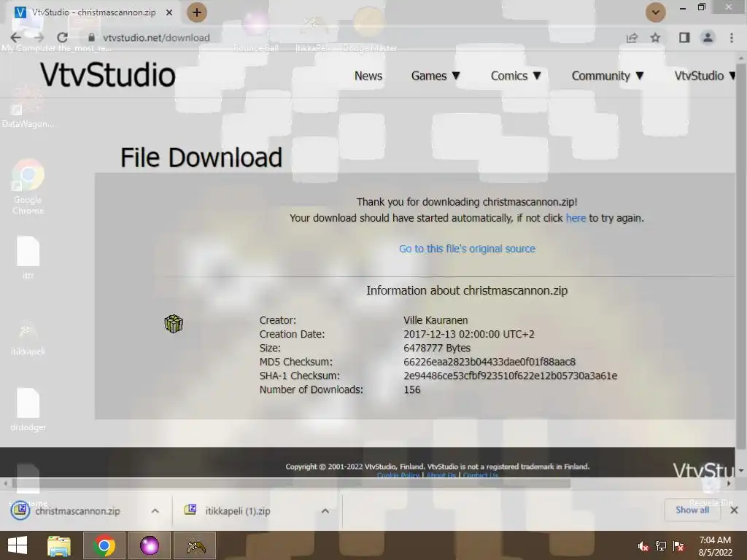
Task: Click the horizontal page scrollbar
Action: click(x=290, y=483)
